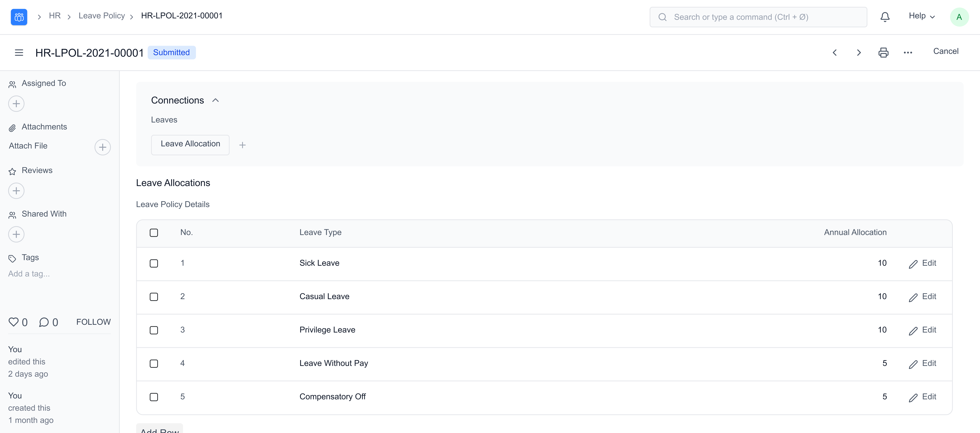The height and width of the screenshot is (433, 980).
Task: Click the Add a tag field
Action: [29, 274]
